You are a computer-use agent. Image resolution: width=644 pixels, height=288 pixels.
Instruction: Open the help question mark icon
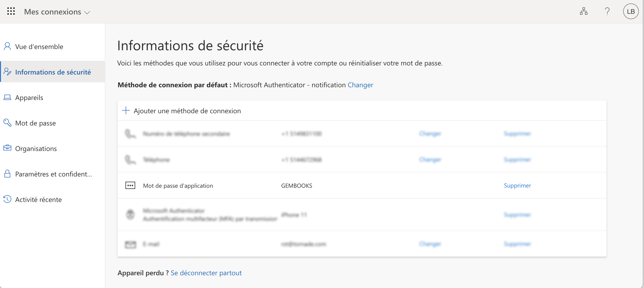607,11
